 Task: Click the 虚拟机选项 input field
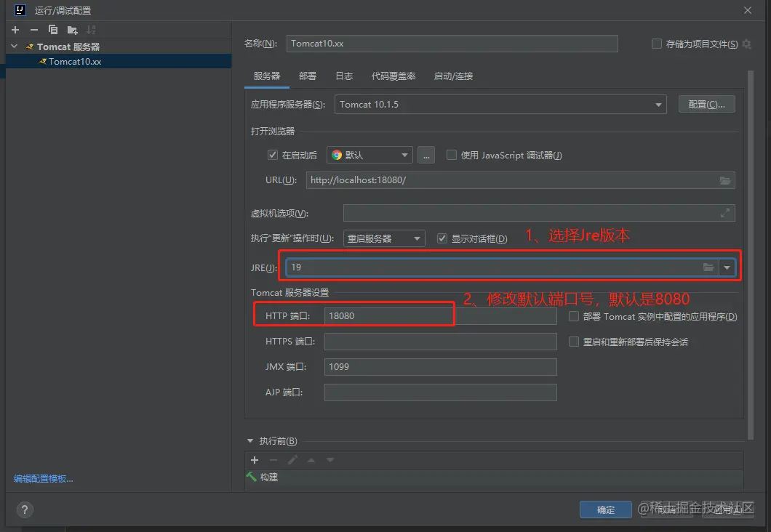(539, 213)
